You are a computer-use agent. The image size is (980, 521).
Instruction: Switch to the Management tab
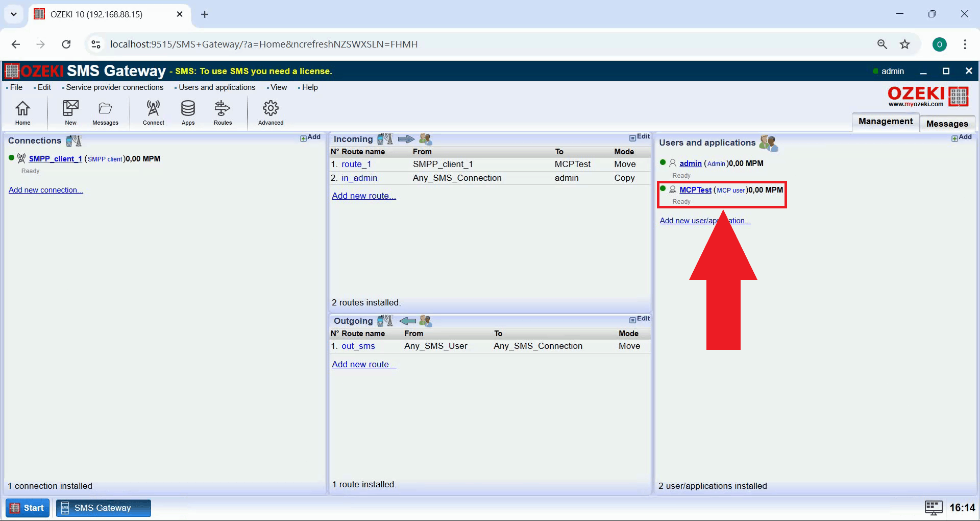(x=885, y=122)
